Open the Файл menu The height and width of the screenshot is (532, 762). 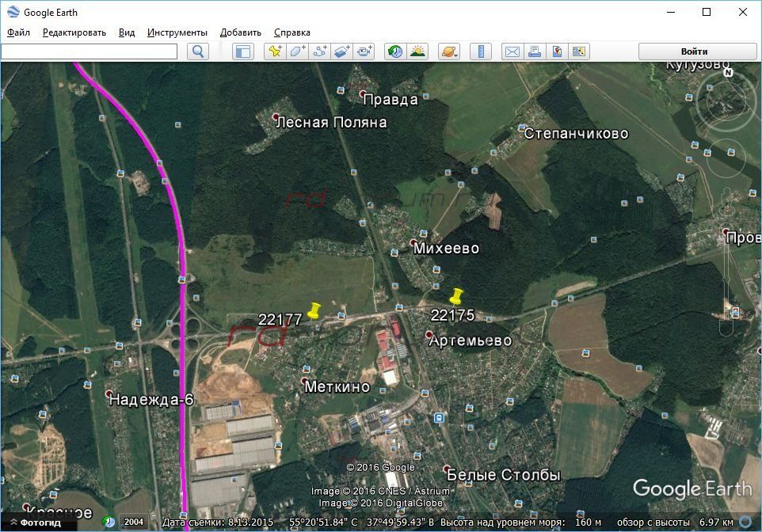coord(19,32)
